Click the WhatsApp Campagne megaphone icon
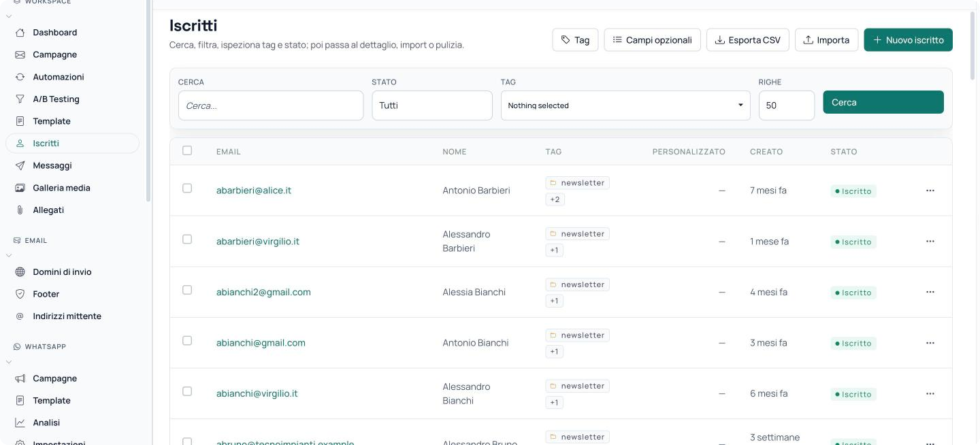This screenshot has width=980, height=445. click(x=20, y=378)
